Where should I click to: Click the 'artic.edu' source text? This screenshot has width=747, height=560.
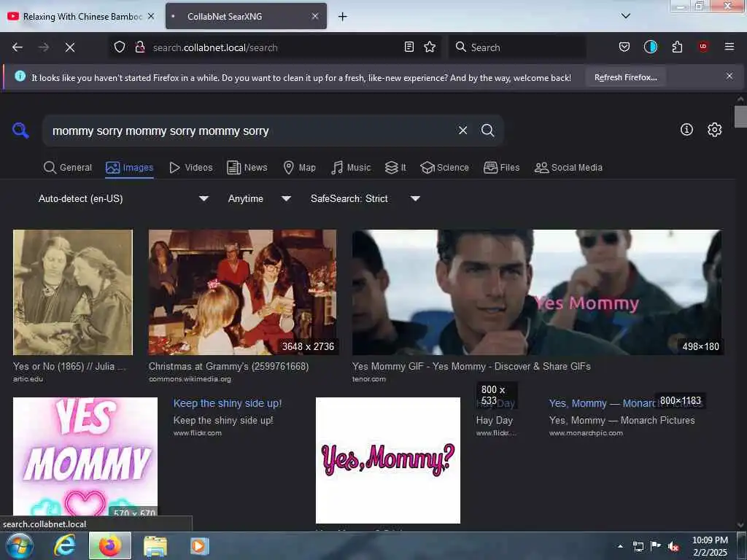click(x=28, y=379)
